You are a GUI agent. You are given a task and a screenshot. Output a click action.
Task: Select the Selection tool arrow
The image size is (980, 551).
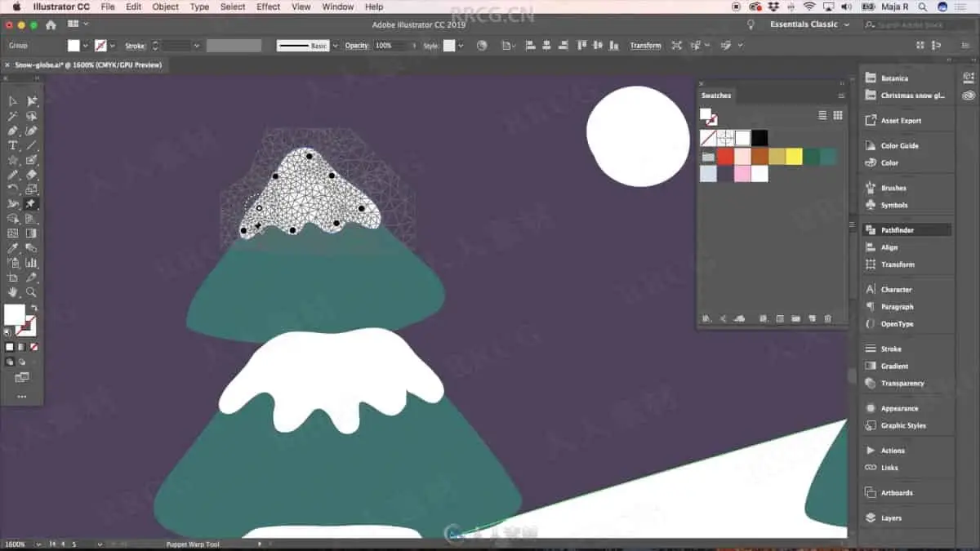pos(13,101)
